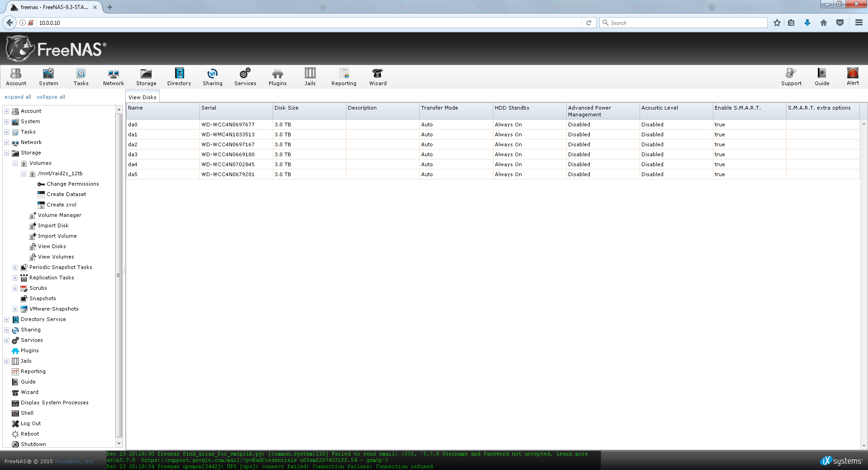
Task: Open the Guide toolbar icon
Action: (x=822, y=77)
